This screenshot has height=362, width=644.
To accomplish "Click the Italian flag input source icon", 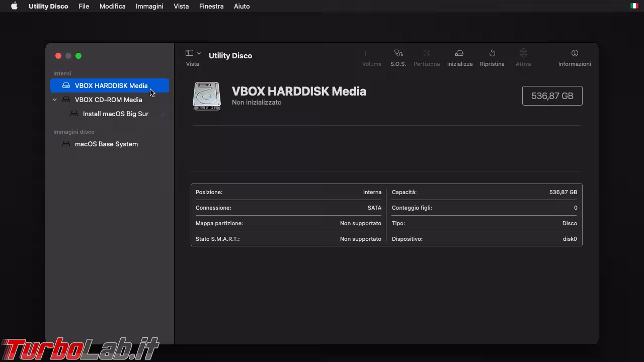I will [x=634, y=6].
